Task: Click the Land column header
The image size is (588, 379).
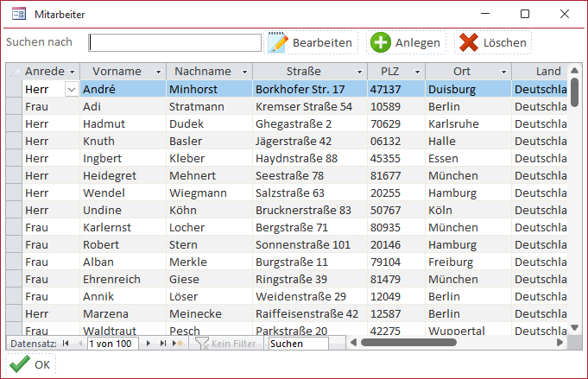Action: pos(540,72)
